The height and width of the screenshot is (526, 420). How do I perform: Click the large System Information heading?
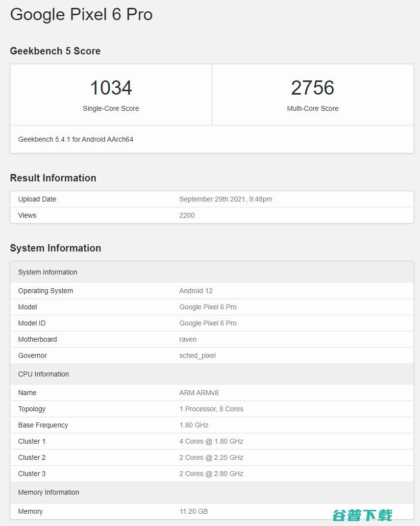click(55, 248)
